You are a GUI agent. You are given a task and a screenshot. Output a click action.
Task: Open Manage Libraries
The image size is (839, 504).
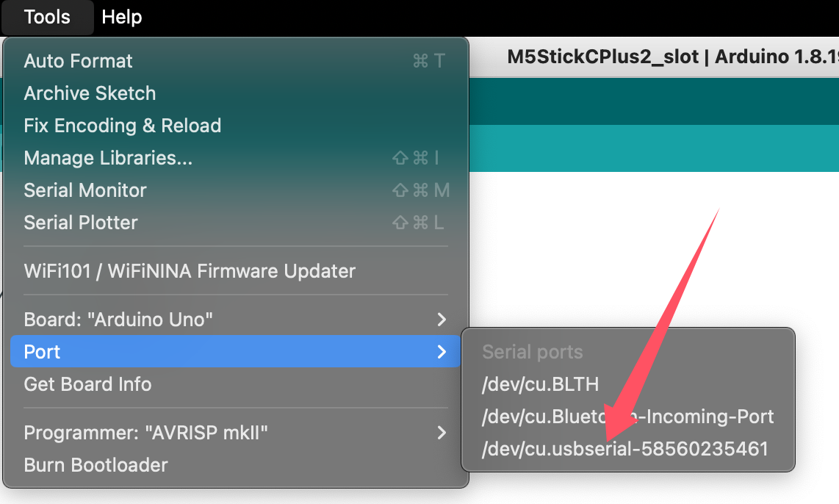[x=108, y=158]
